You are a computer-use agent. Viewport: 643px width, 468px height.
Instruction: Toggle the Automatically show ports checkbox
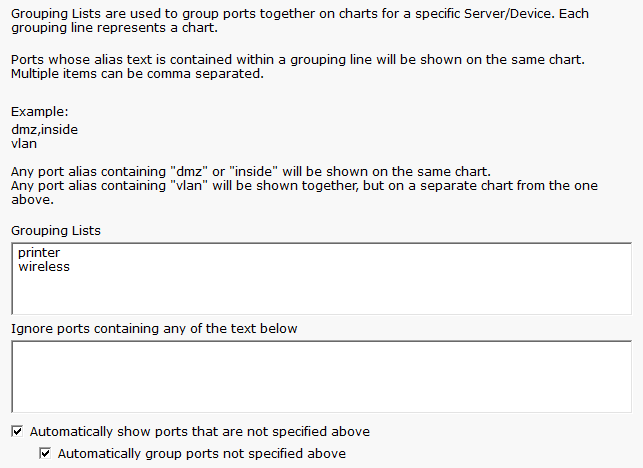click(17, 432)
